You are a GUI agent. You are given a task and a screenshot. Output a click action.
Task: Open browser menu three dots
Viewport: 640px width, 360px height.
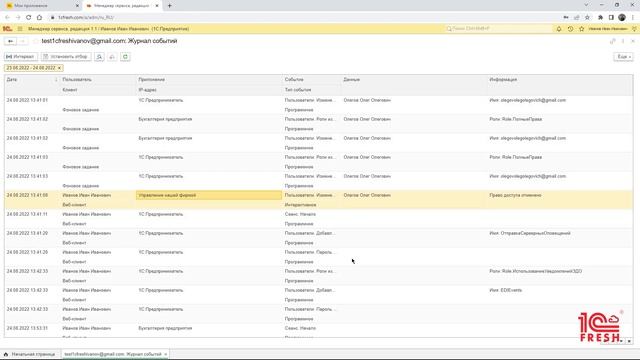tap(633, 18)
